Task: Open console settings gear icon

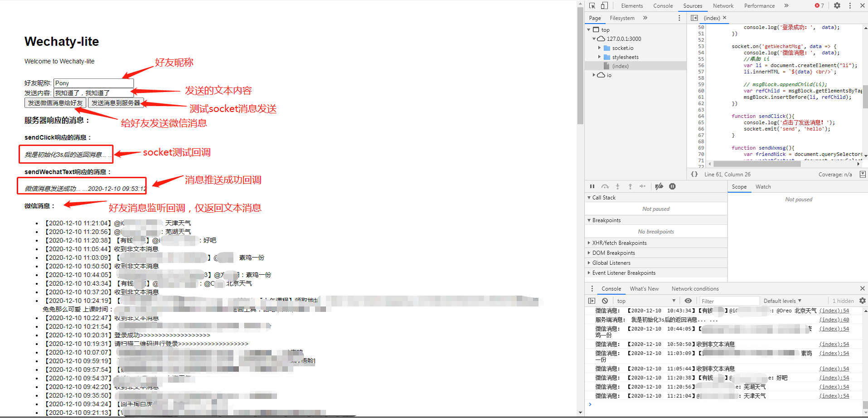Action: pos(862,301)
